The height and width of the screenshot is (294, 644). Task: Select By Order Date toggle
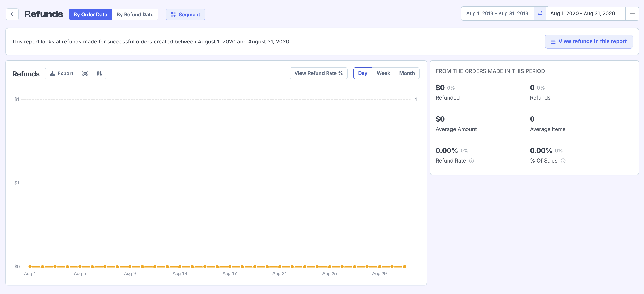pyautogui.click(x=90, y=15)
